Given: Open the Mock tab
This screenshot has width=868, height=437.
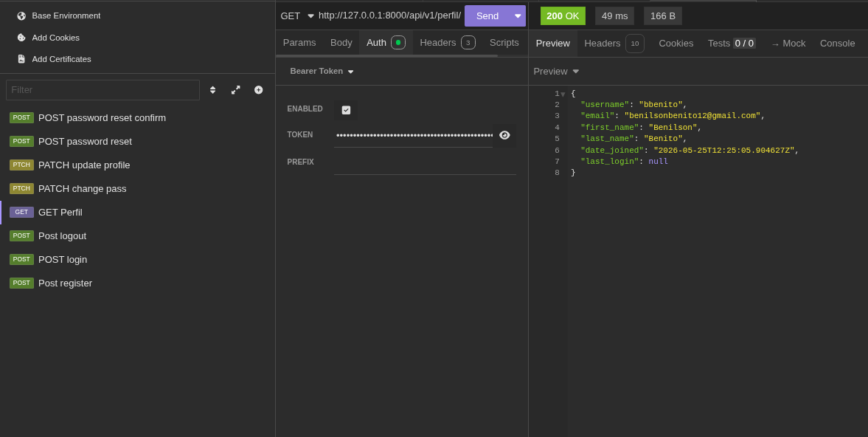Looking at the screenshot, I should point(788,44).
